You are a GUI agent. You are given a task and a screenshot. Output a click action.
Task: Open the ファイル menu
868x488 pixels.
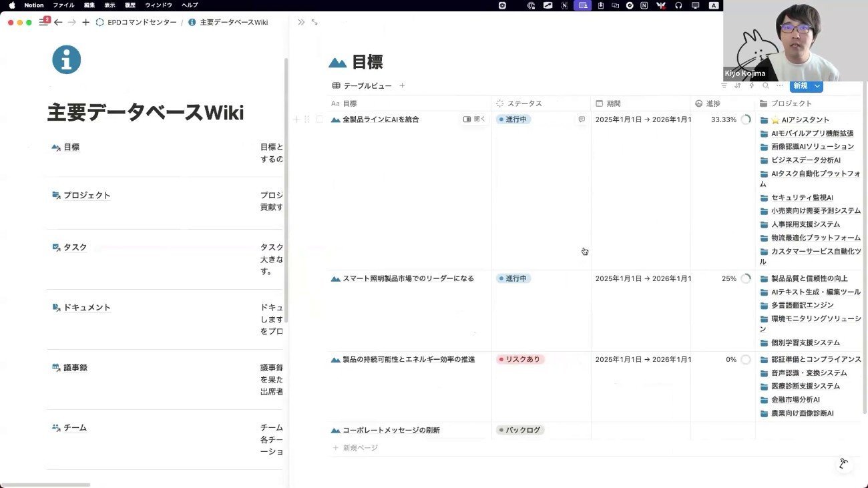click(x=63, y=5)
